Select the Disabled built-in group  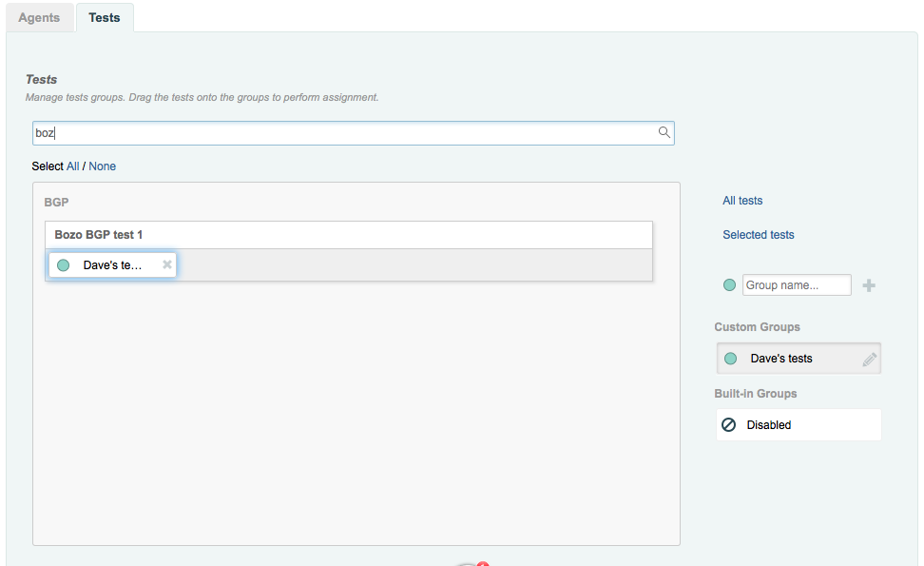click(799, 424)
